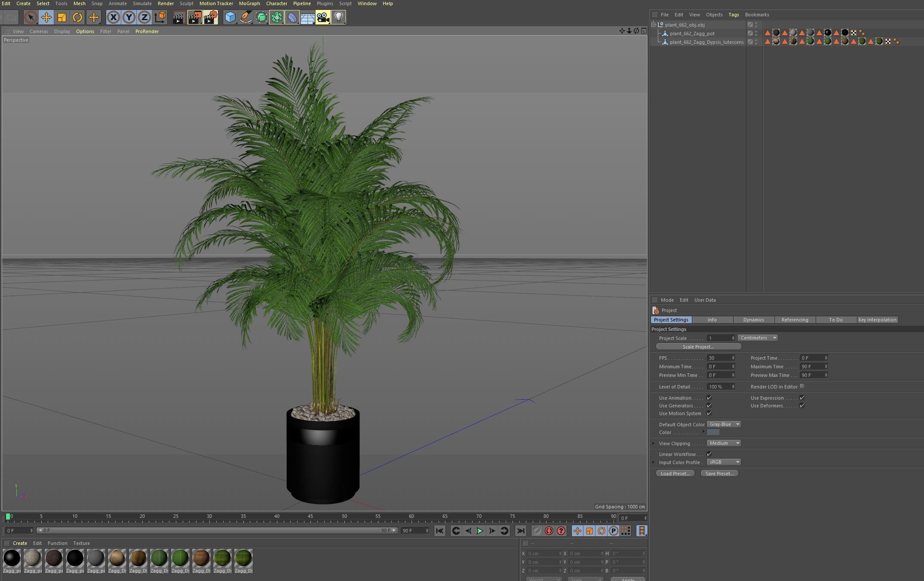Activate the Scale tool in toolbar
Viewport: 924px width, 581px height.
62,17
